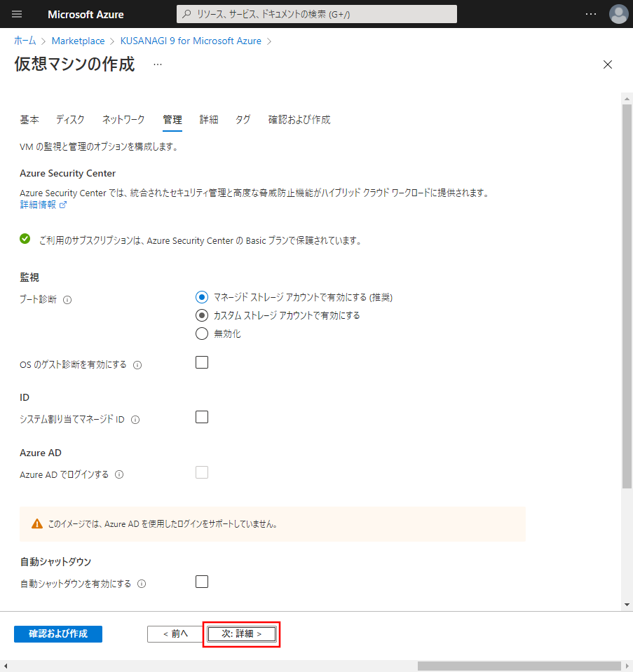Click the Microsoft Azure logo text
633x672 pixels.
click(86, 14)
